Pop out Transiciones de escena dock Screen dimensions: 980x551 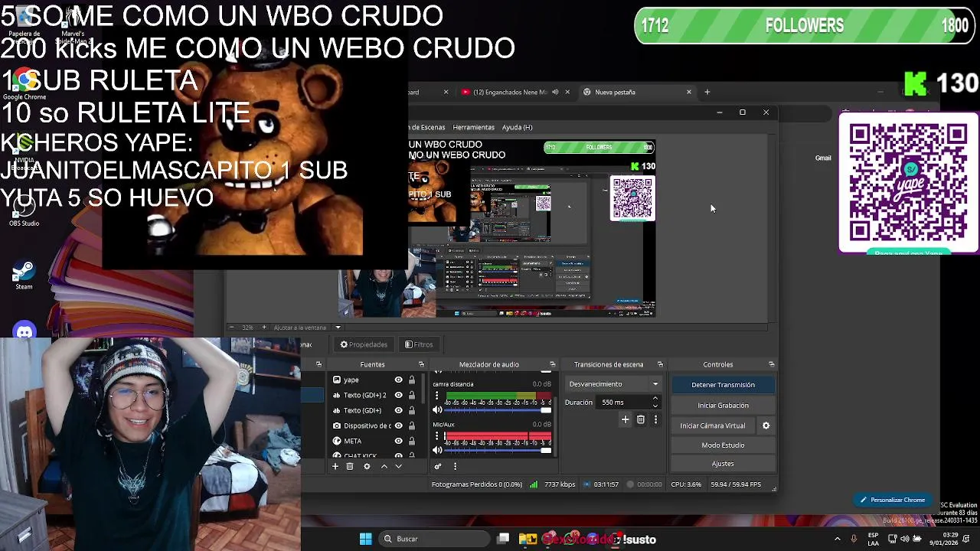(x=660, y=364)
